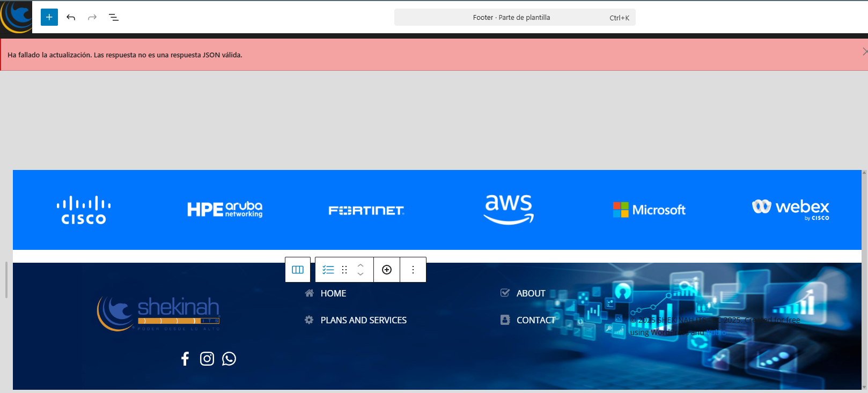The image size is (868, 393).
Task: Click the Instagram social icon
Action: (x=207, y=359)
